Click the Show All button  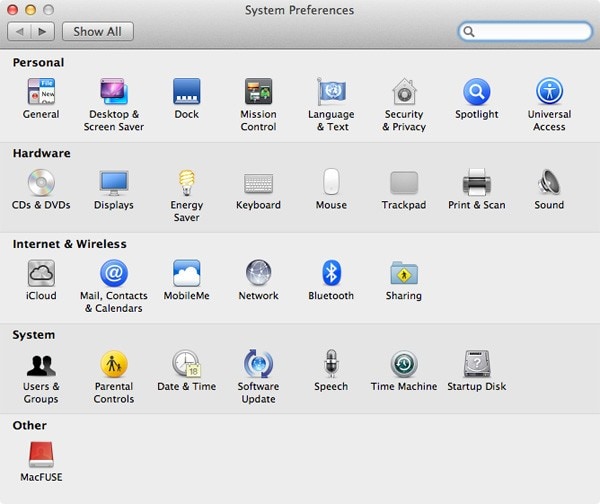(x=98, y=31)
